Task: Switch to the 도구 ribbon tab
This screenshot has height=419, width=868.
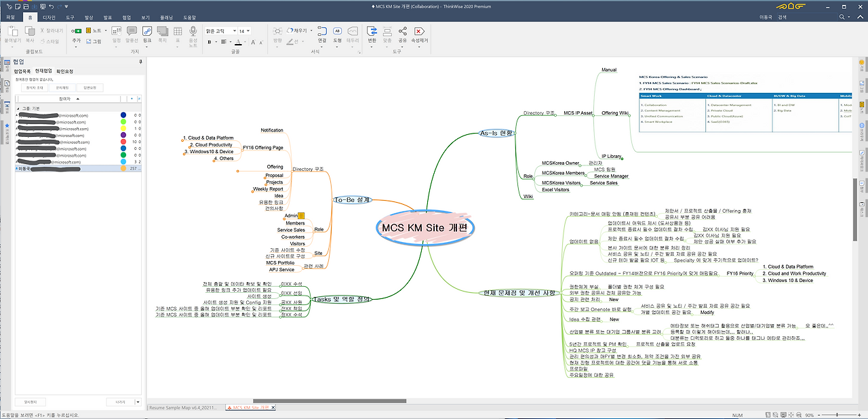Action: tap(71, 16)
